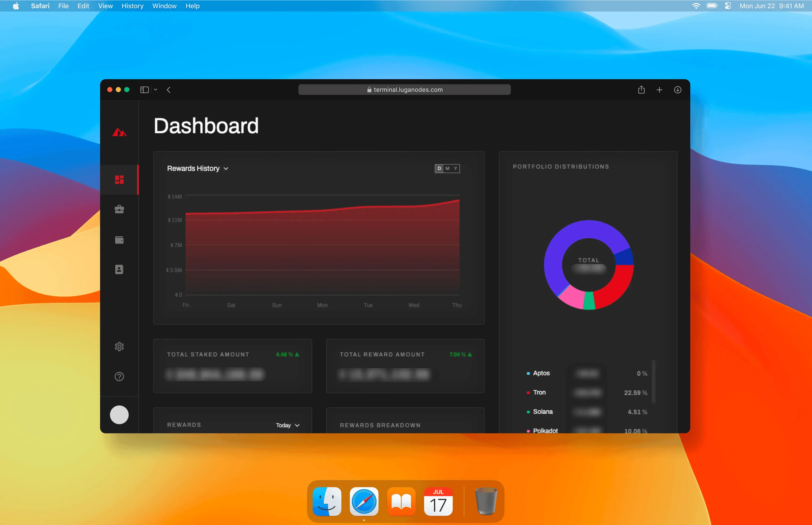Open the briefcase portfolio icon in sidebar
This screenshot has width=812, height=525.
[x=119, y=209]
